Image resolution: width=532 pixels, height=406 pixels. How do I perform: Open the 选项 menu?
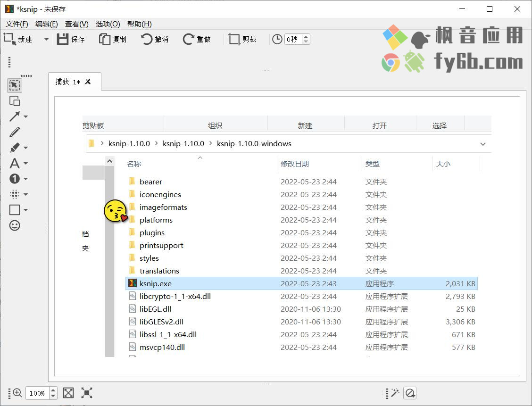(108, 24)
